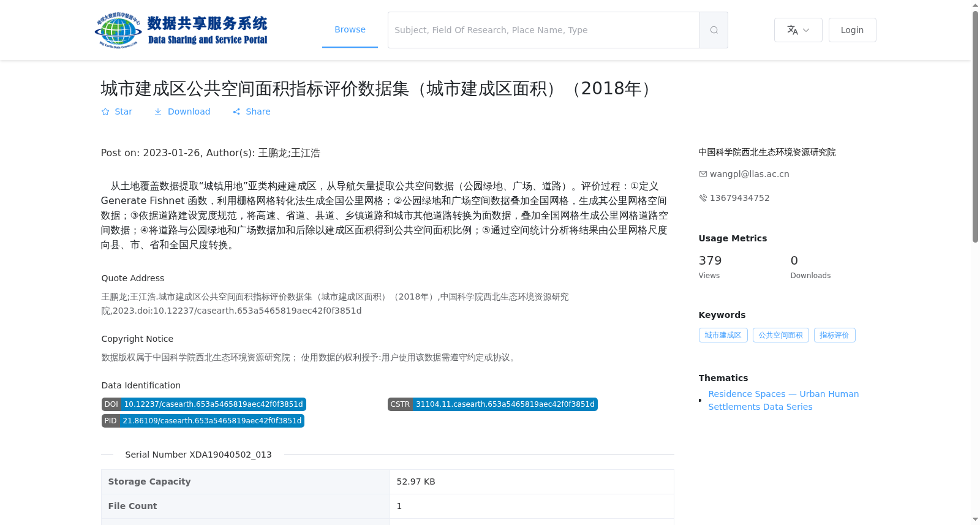Click the Post on date and authors line
Viewport: 980px width, 525px height.
pos(211,153)
